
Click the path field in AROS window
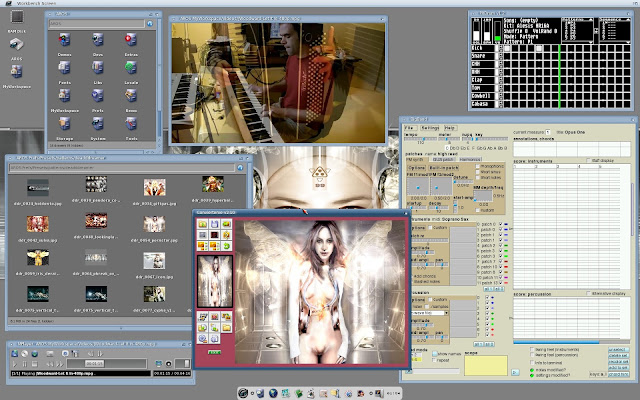96,24
